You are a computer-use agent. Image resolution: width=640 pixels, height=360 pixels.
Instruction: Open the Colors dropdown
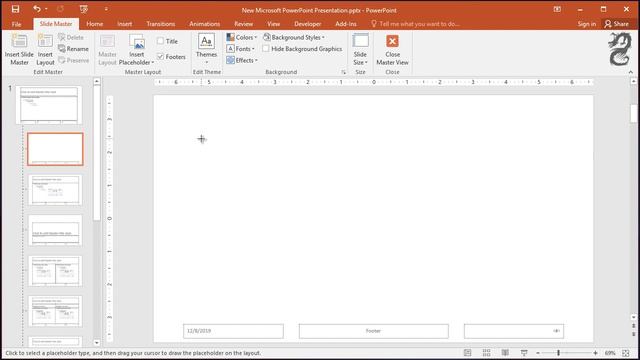(x=242, y=37)
